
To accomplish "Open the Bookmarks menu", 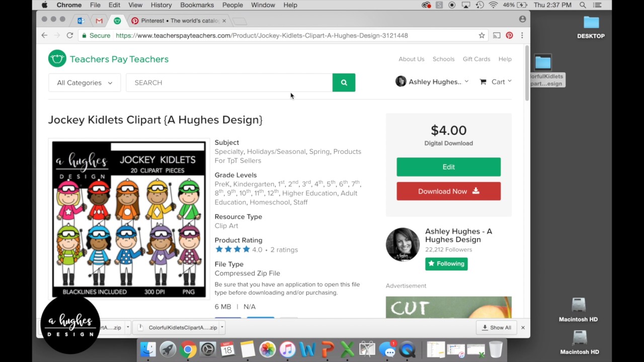I will (197, 5).
